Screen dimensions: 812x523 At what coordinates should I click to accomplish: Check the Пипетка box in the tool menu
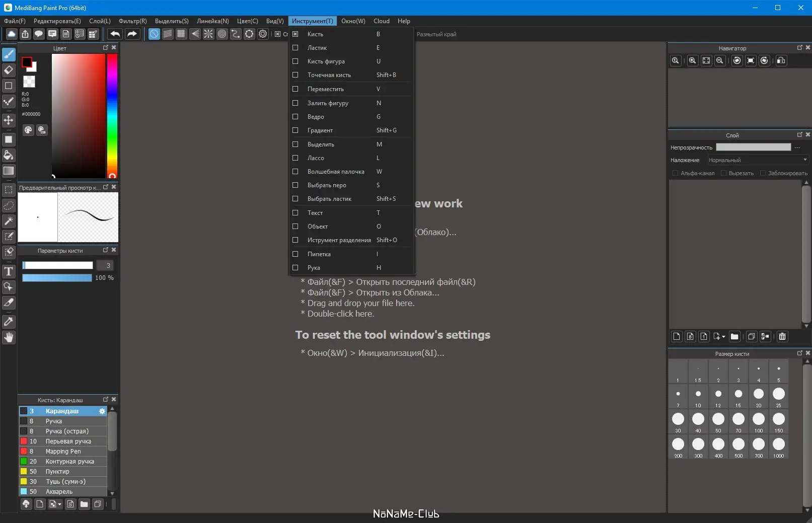coord(296,254)
